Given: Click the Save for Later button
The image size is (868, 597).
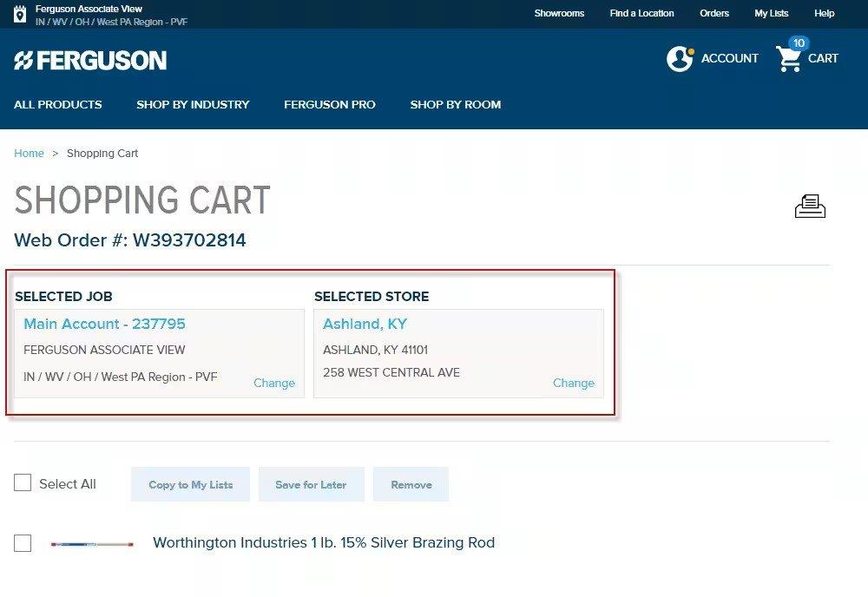Looking at the screenshot, I should [311, 484].
